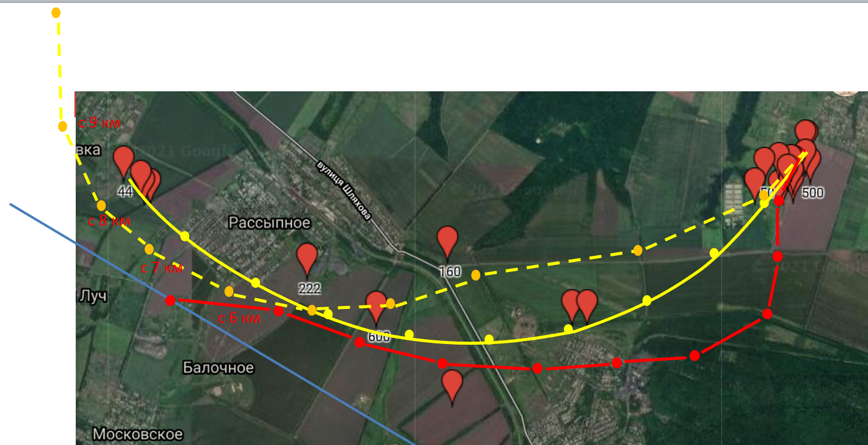Viewport: 868px width, 445px height.
Task: Select the 'с 7 км' red label
Action: click(162, 268)
